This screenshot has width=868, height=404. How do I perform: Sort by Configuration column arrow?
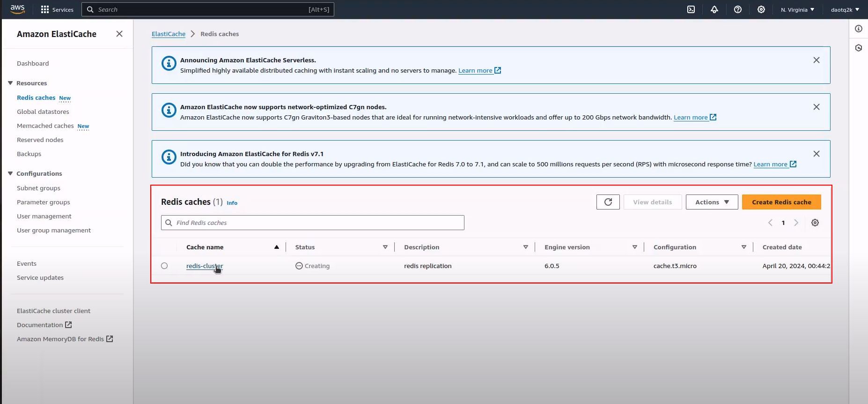pyautogui.click(x=744, y=247)
